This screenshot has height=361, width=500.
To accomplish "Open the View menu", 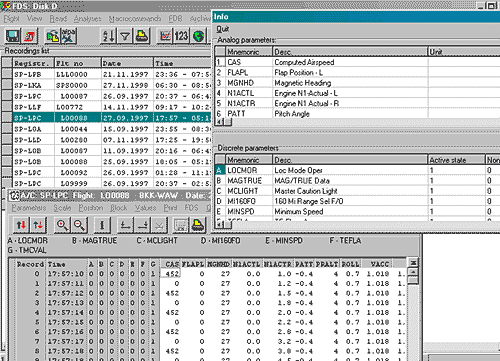I will click(34, 19).
